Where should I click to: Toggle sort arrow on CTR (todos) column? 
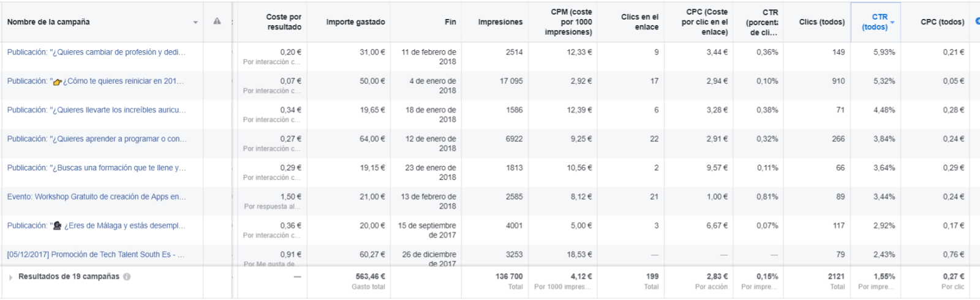[892, 23]
